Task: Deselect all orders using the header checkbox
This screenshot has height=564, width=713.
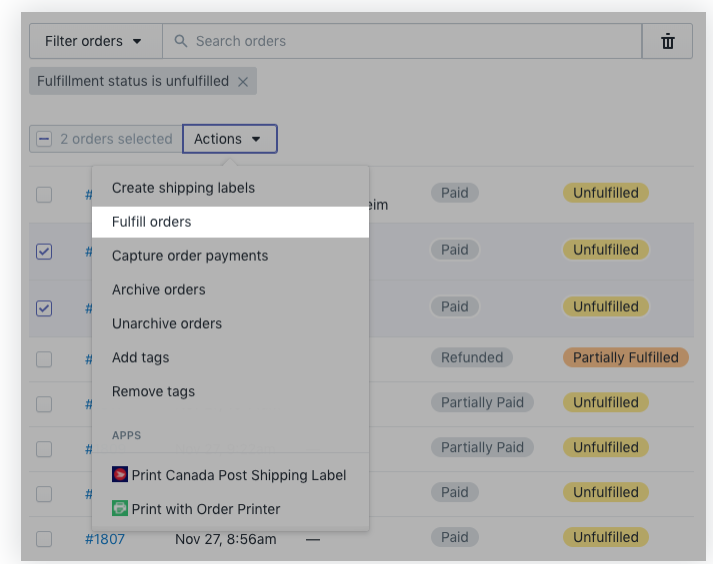Action: coord(44,139)
